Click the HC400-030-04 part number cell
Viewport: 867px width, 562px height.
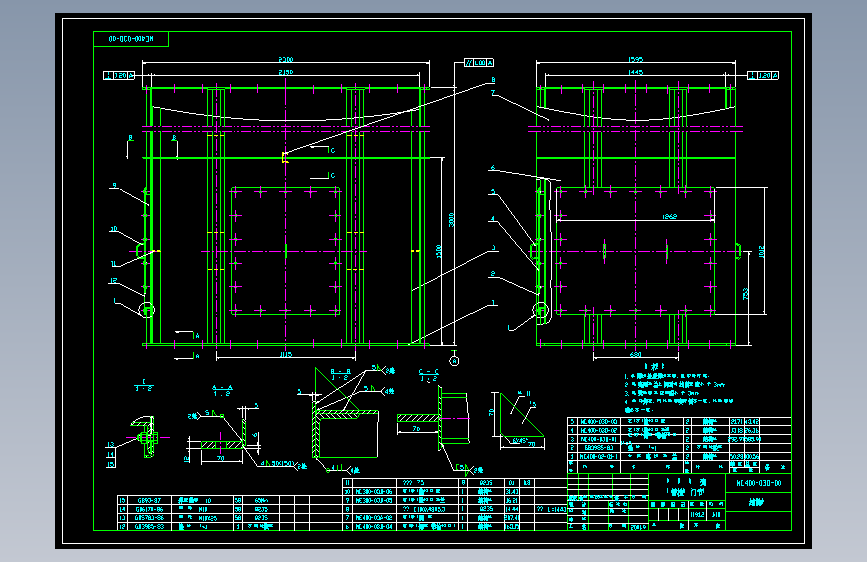point(374,527)
